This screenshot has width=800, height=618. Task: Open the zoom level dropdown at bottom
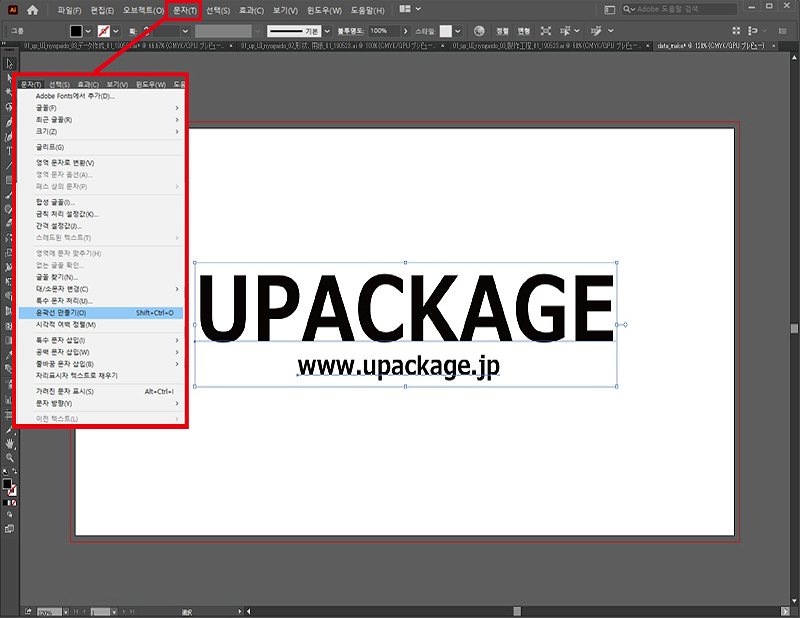click(66, 611)
